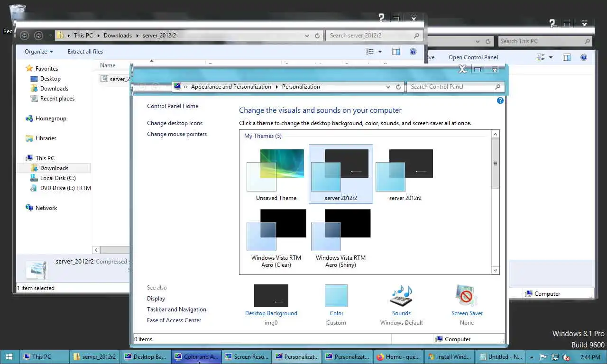This screenshot has width=607, height=364.
Task: Click This PC breadcrumb in address bar
Action: coord(83,36)
